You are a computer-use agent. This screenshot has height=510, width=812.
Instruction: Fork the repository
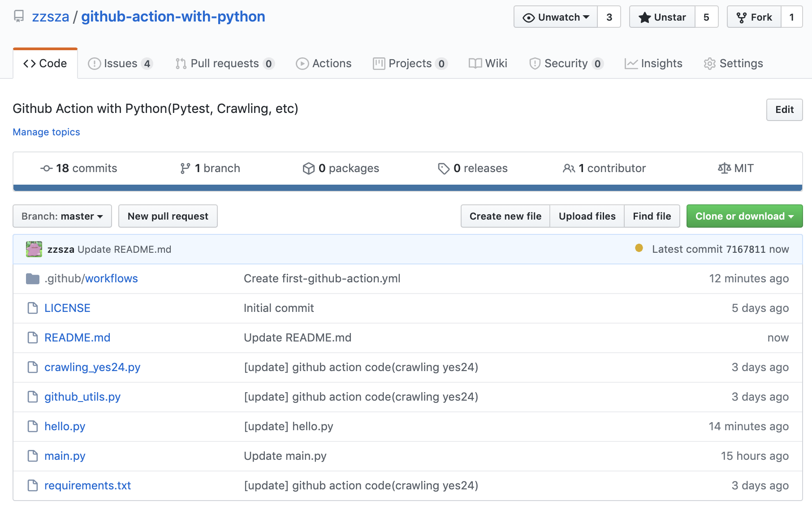[x=754, y=17]
